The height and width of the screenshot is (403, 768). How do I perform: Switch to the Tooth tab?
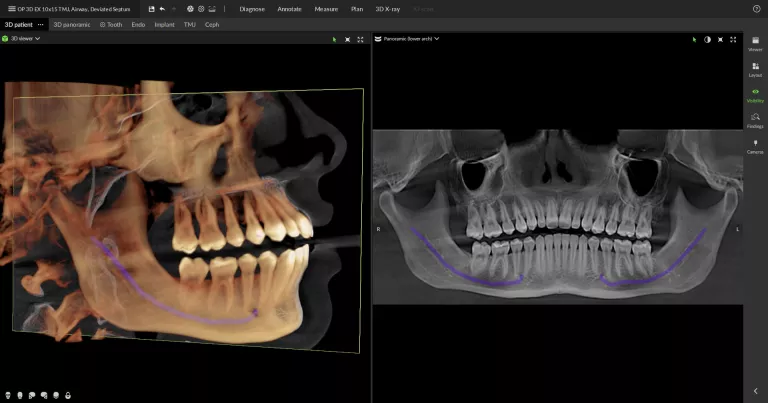[x=111, y=24]
